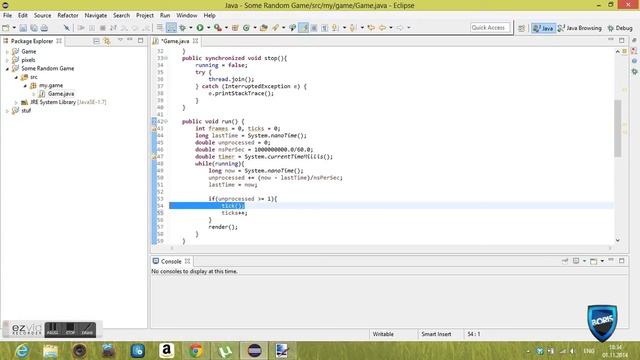The width and height of the screenshot is (640, 360).
Task: Click the Open Console icon
Action: tap(593, 261)
